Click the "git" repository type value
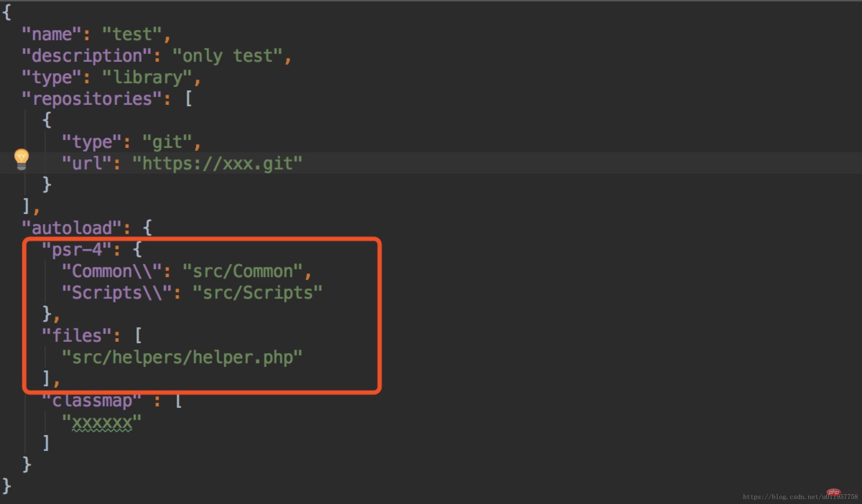 tap(167, 142)
